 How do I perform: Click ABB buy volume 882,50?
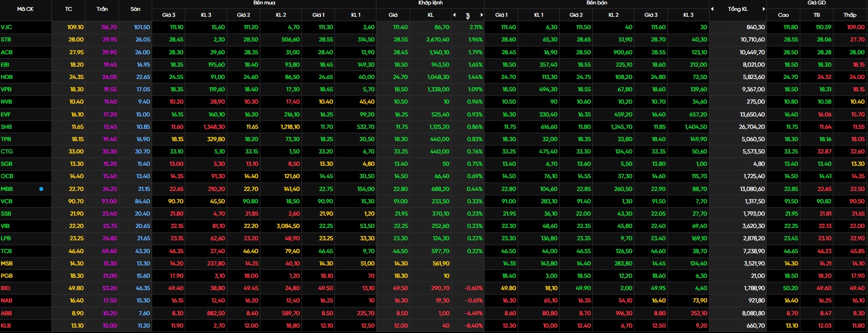tap(215, 313)
